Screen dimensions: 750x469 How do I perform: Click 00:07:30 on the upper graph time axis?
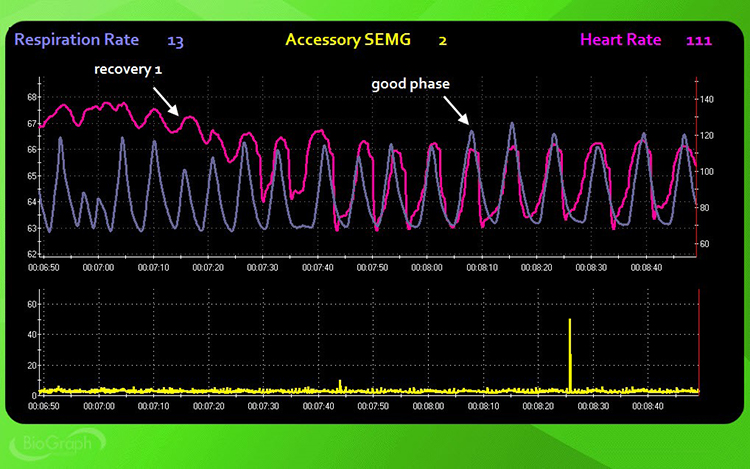point(263,268)
